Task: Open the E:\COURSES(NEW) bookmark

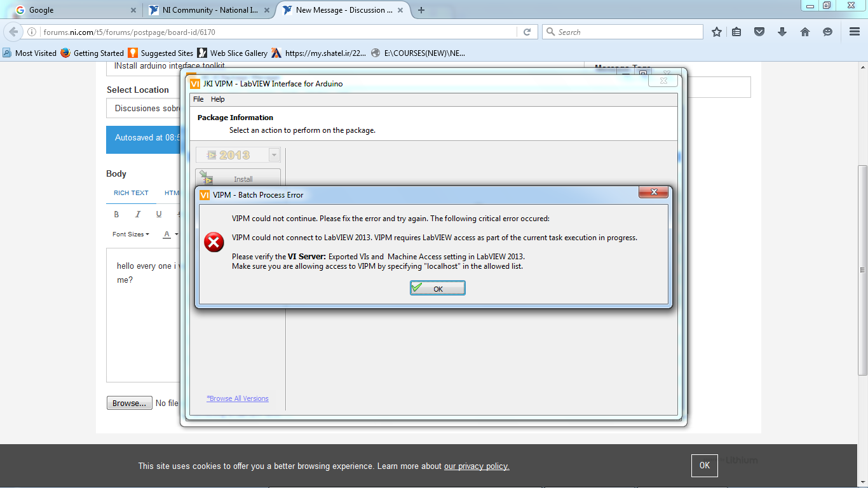Action: pos(418,53)
